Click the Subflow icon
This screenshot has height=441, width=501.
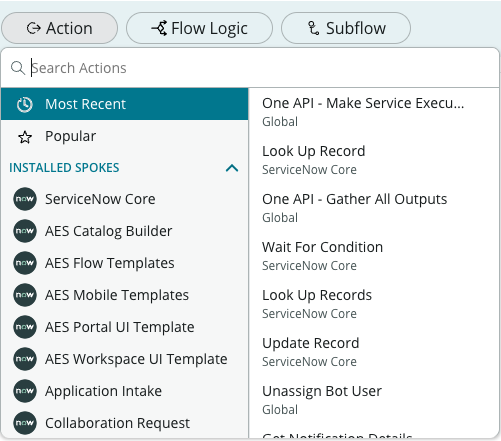pyautogui.click(x=313, y=28)
